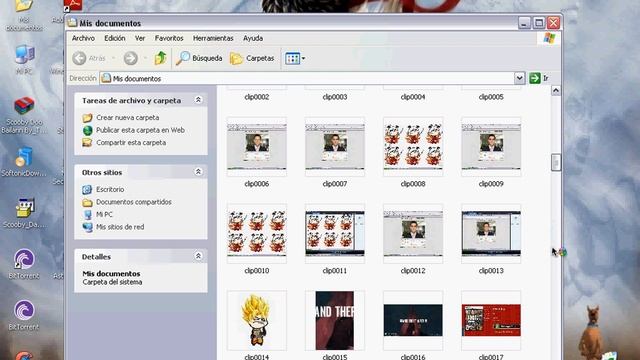
Task: Open Mi PC link in Otros sitios
Action: click(104, 214)
